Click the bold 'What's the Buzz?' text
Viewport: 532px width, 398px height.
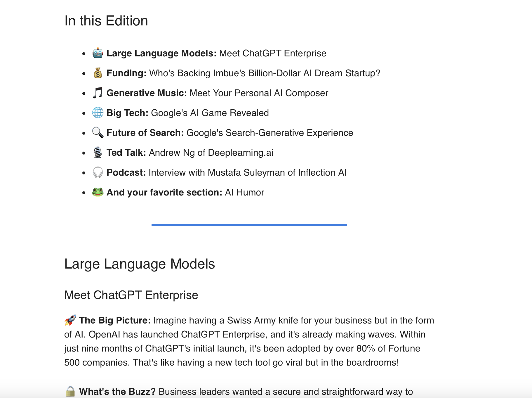[117, 392]
